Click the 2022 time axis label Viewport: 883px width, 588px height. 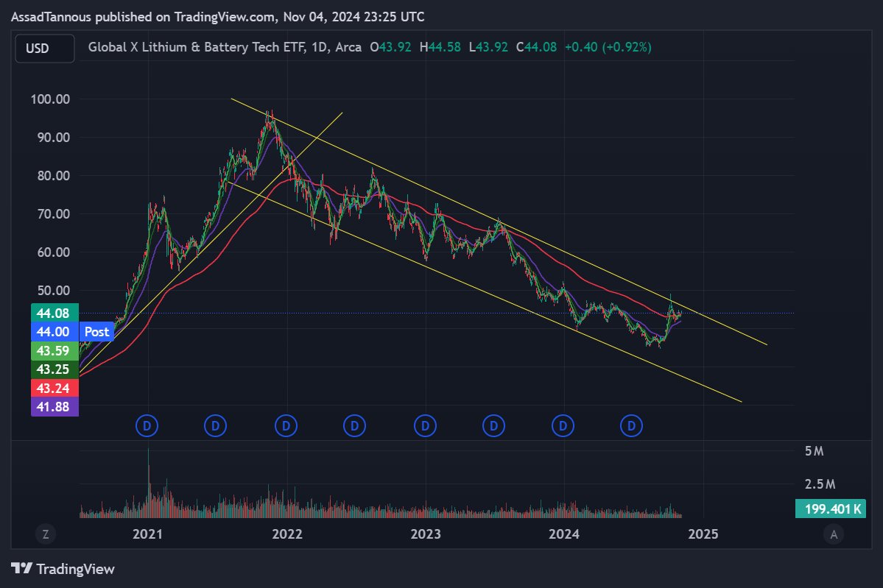[287, 534]
